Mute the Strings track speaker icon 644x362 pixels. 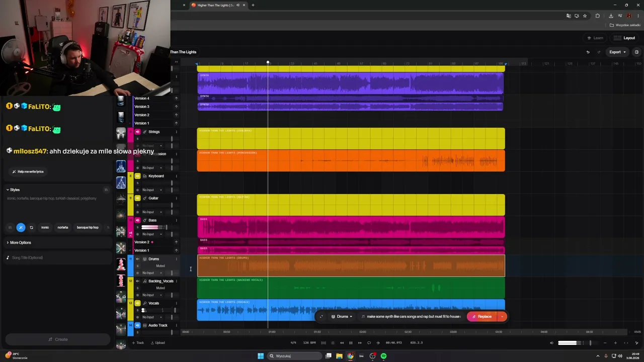[x=137, y=132]
